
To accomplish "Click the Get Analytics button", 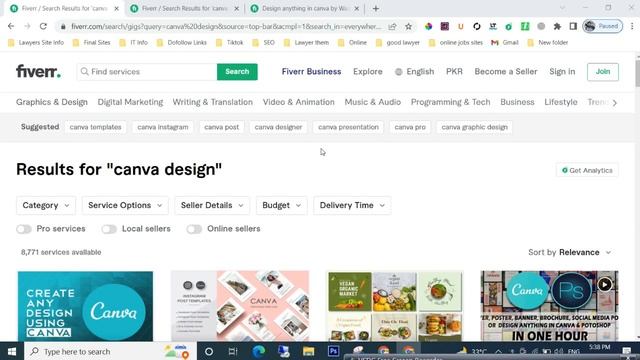I will point(587,170).
